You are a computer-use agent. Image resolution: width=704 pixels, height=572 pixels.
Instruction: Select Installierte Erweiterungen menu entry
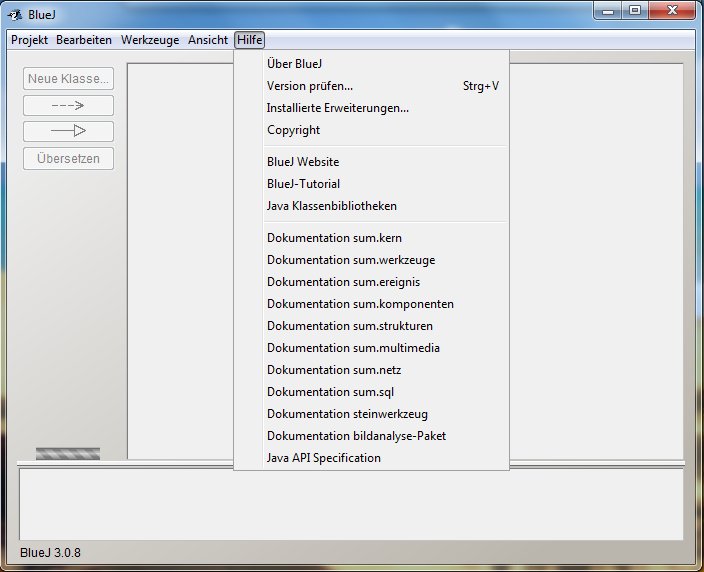coord(338,108)
